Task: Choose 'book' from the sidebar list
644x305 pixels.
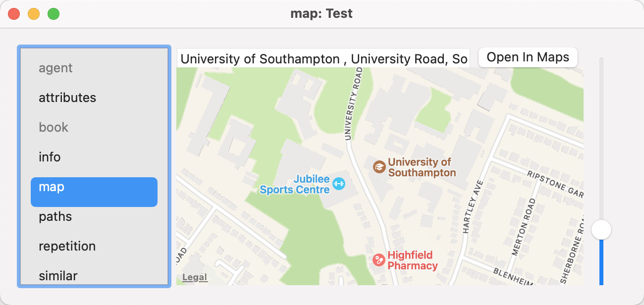Action: pyautogui.click(x=54, y=127)
